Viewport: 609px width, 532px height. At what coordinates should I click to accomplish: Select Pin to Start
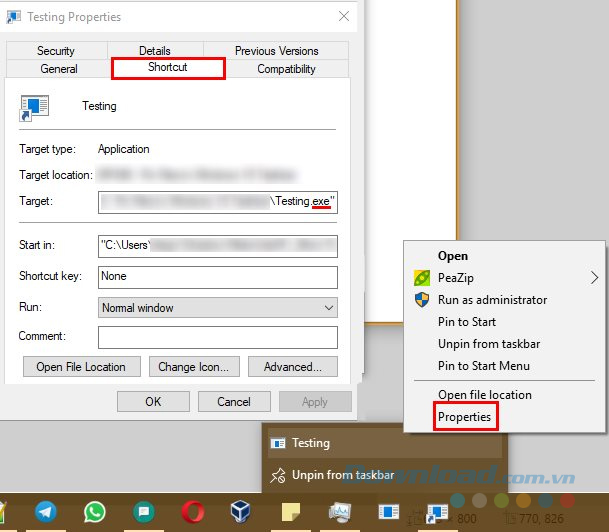point(467,322)
